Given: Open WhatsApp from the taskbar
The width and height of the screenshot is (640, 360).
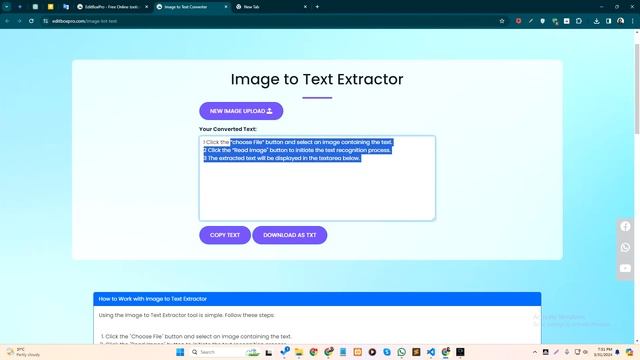Looking at the screenshot, I should 402,352.
